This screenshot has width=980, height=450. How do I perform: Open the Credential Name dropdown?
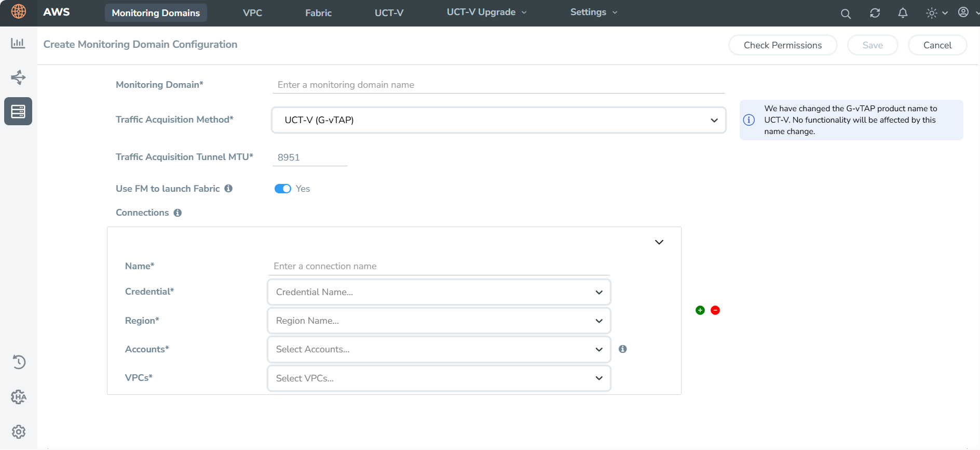439,292
